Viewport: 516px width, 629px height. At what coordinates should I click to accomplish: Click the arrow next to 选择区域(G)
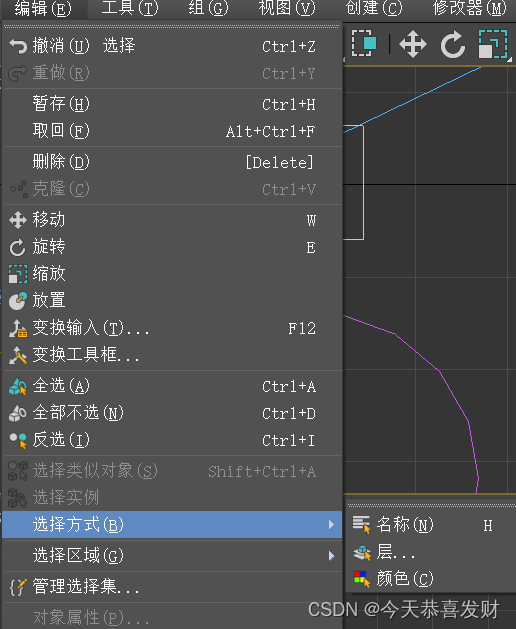tap(331, 556)
